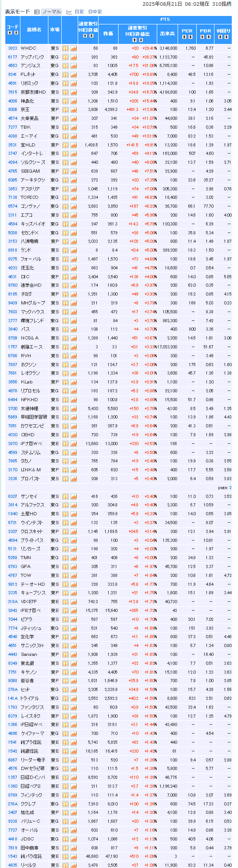This screenshot has height=868, width=238.
Task: Open the chart icon for FLネット
Action: click(73, 75)
